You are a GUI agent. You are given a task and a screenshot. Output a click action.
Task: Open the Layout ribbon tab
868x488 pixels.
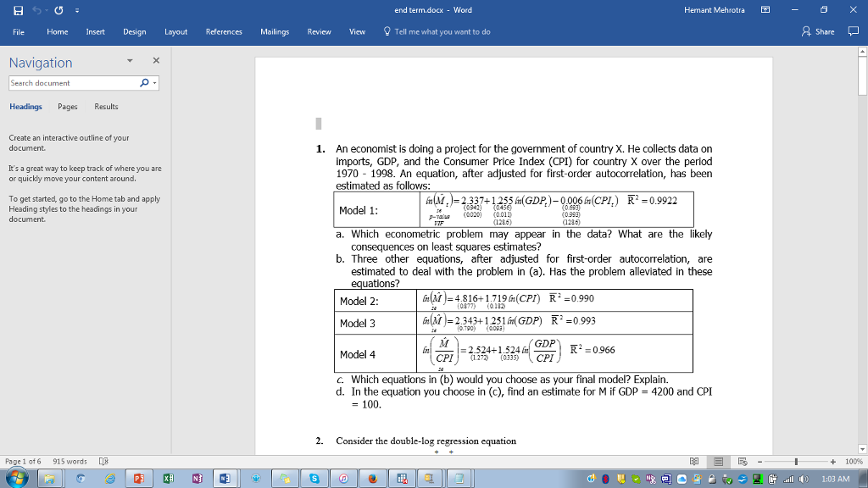(x=176, y=32)
